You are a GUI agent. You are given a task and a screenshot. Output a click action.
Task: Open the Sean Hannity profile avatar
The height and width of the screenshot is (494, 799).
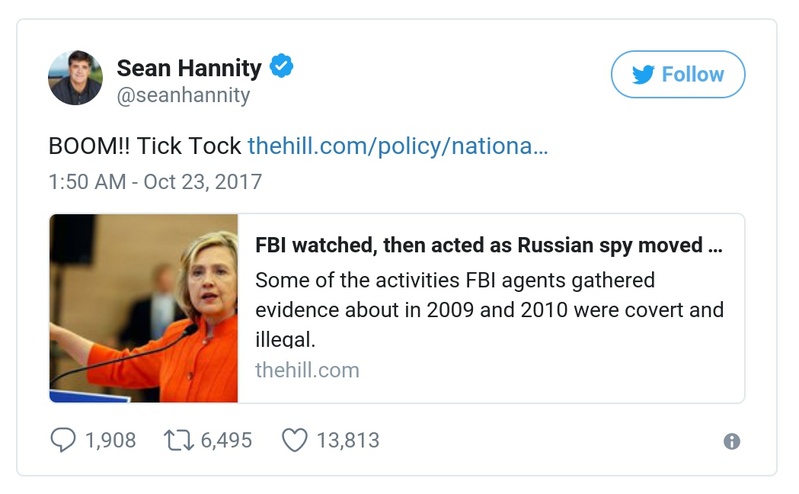(76, 77)
